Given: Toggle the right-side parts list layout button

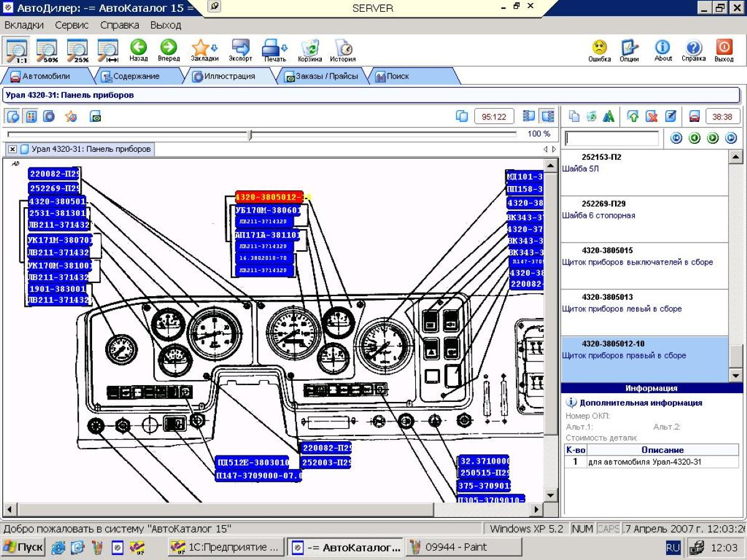Looking at the screenshot, I should pyautogui.click(x=547, y=116).
